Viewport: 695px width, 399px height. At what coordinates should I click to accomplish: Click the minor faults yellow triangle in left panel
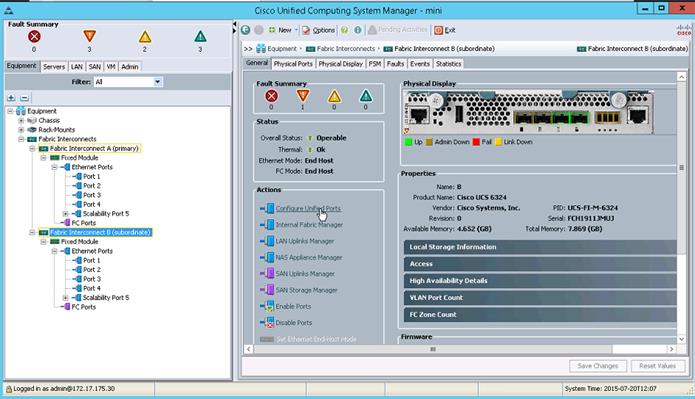pos(145,36)
